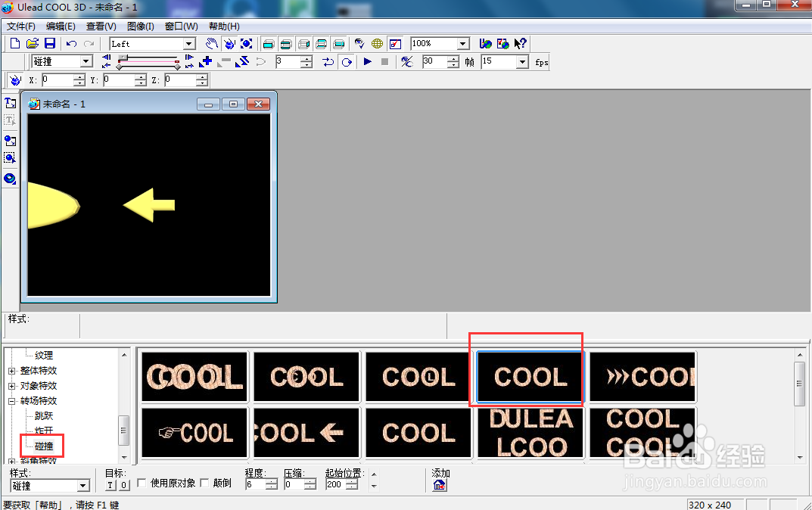Open the 帮助(H) menu
The height and width of the screenshot is (510, 812).
pyautogui.click(x=224, y=26)
